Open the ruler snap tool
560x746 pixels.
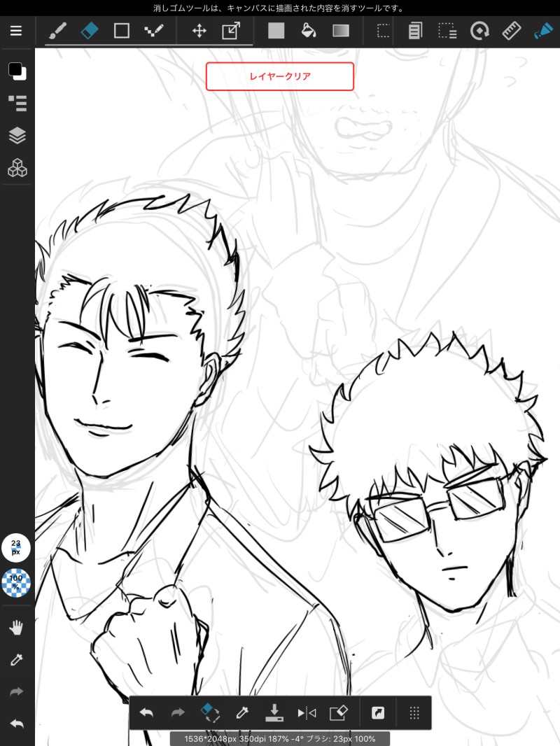tap(512, 31)
